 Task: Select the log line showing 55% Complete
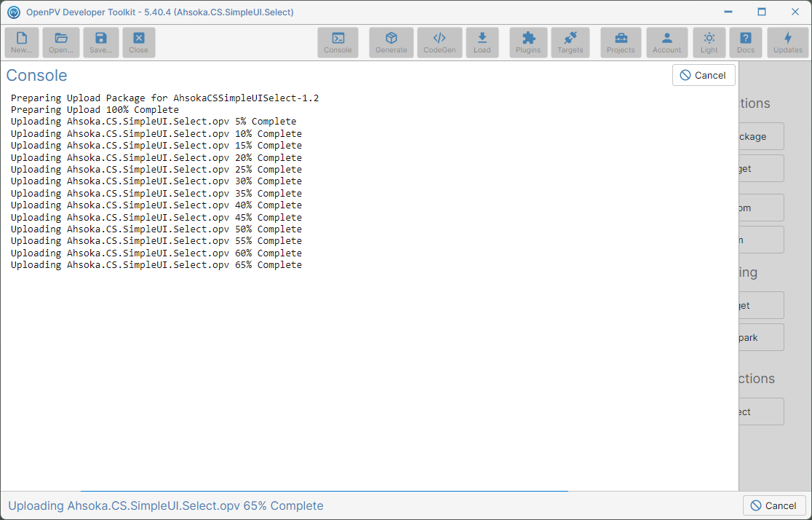(x=156, y=241)
